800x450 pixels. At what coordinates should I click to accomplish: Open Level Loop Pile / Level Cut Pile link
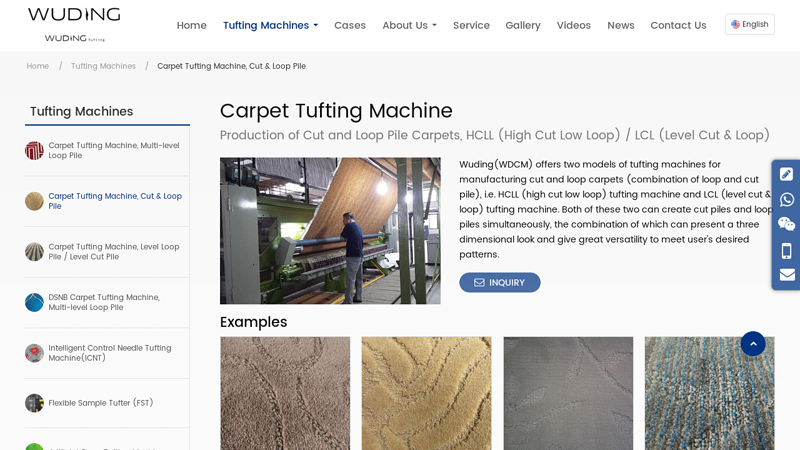[114, 251]
